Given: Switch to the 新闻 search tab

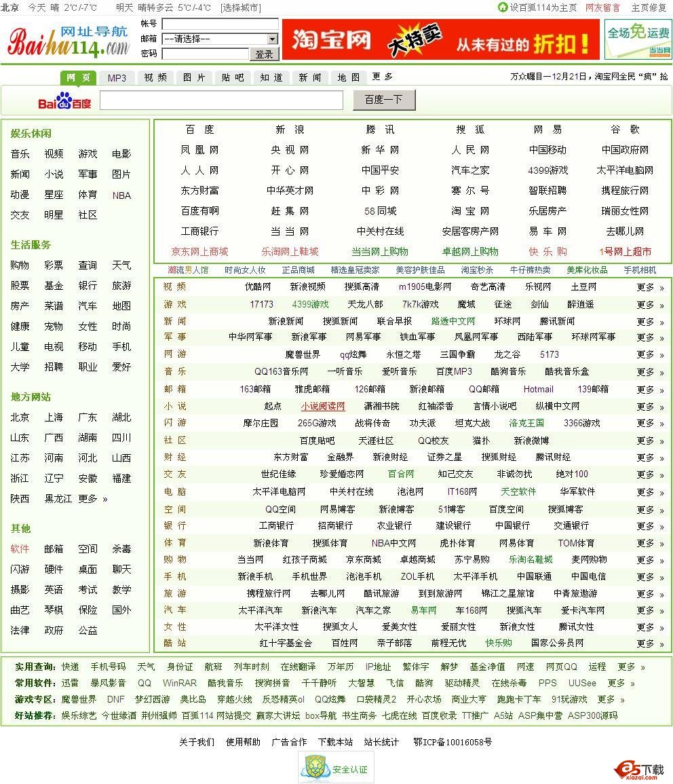Looking at the screenshot, I should click(310, 78).
